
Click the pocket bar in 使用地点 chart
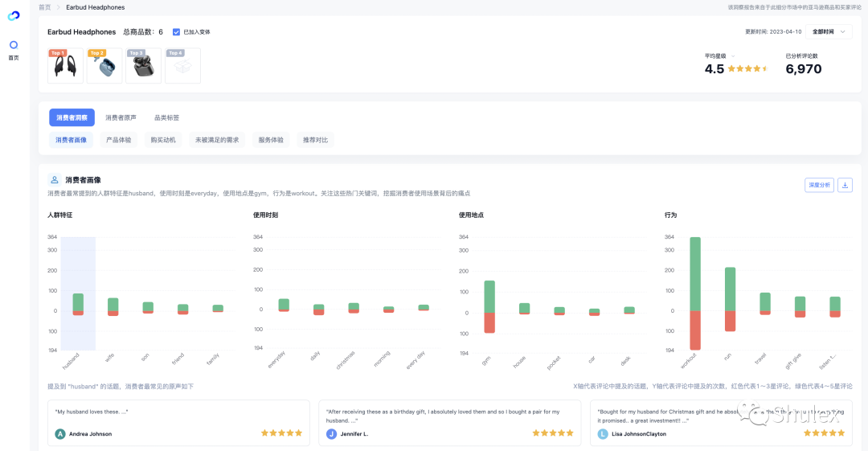coord(559,311)
